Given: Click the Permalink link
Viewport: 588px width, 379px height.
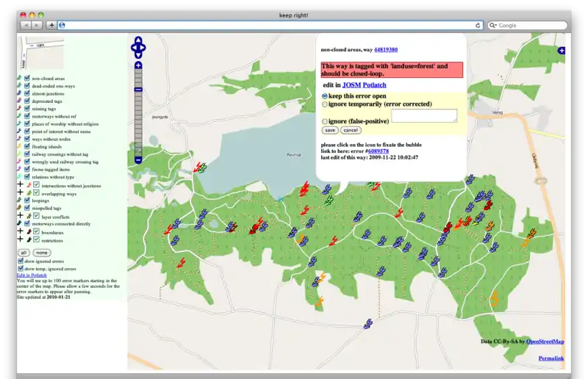Looking at the screenshot, I should (551, 358).
